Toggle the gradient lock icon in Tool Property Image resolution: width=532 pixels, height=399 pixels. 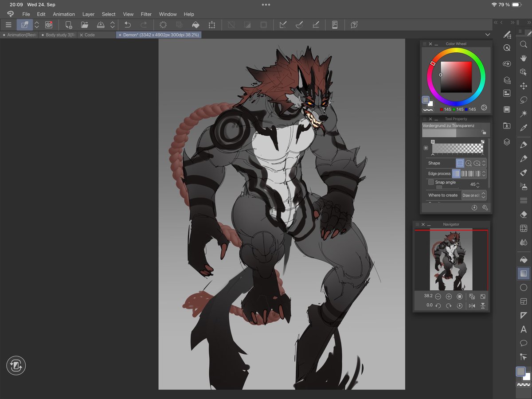483,132
